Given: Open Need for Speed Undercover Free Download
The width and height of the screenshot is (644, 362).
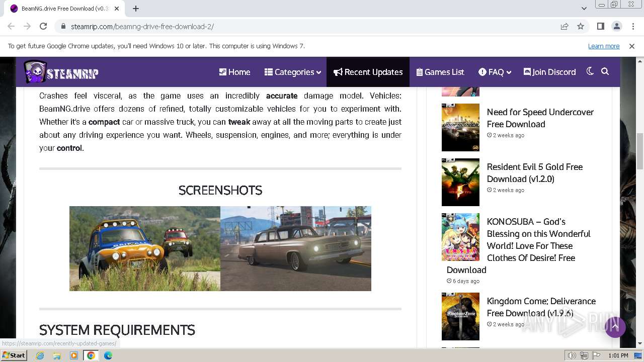Looking at the screenshot, I should (x=540, y=118).
